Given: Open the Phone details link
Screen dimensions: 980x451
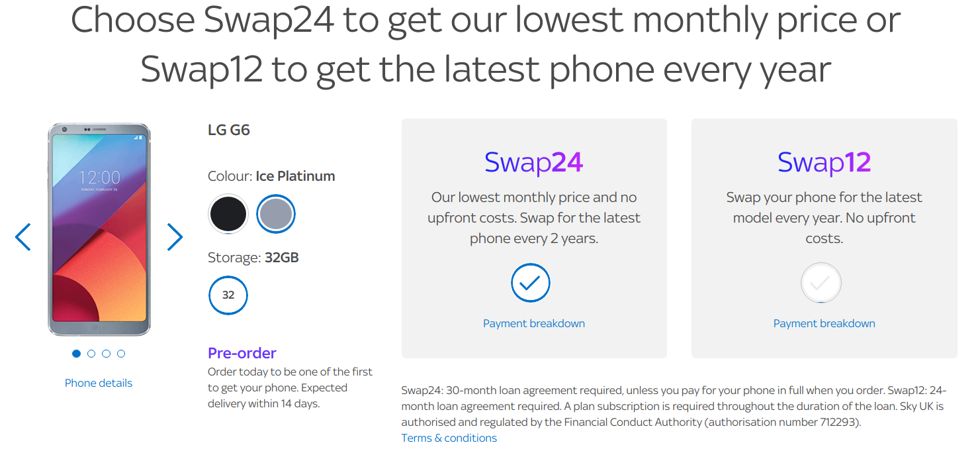Looking at the screenshot, I should coord(99,383).
